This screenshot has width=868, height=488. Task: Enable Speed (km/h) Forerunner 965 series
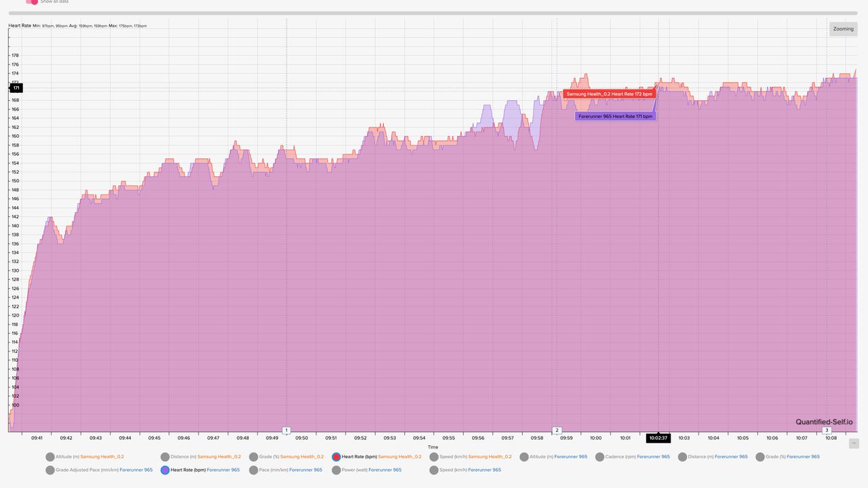434,470
